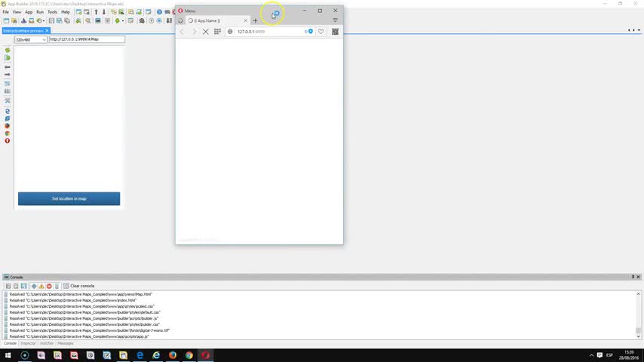Click the Opera ad blocker shield icon
Viewport: 644px width, 362px height.
point(311,32)
